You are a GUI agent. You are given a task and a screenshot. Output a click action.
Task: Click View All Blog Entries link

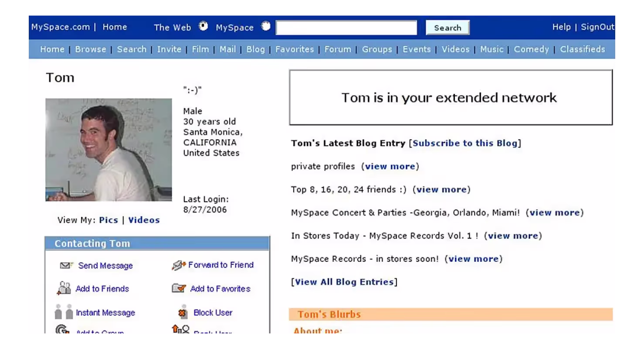click(x=344, y=282)
